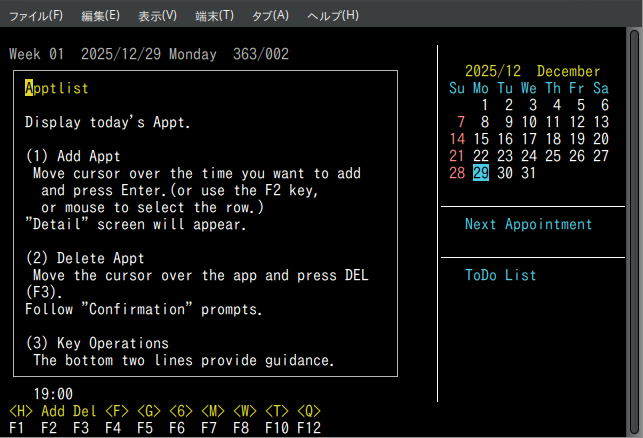Open the ヘルプ(H) help menu
The image size is (643, 438).
tap(333, 15)
